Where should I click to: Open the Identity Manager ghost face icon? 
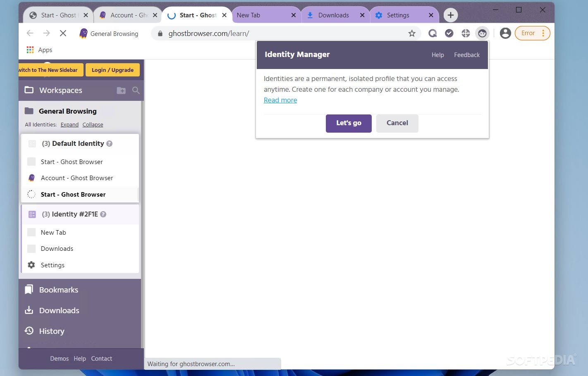coord(482,33)
